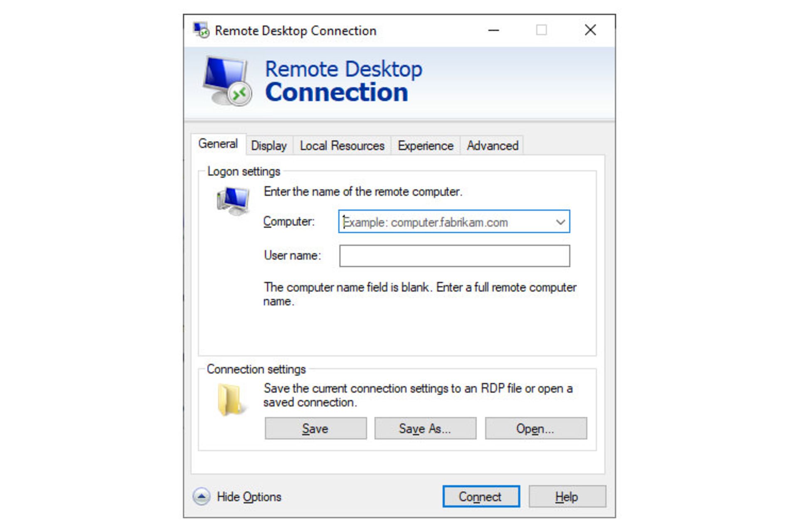This screenshot has height=532, width=798.
Task: Open the Display tab
Action: tap(269, 146)
